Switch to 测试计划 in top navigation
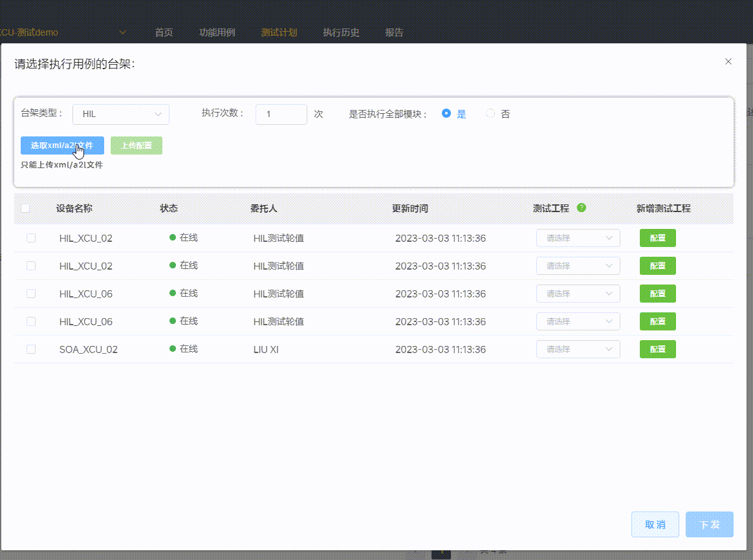 click(x=279, y=32)
